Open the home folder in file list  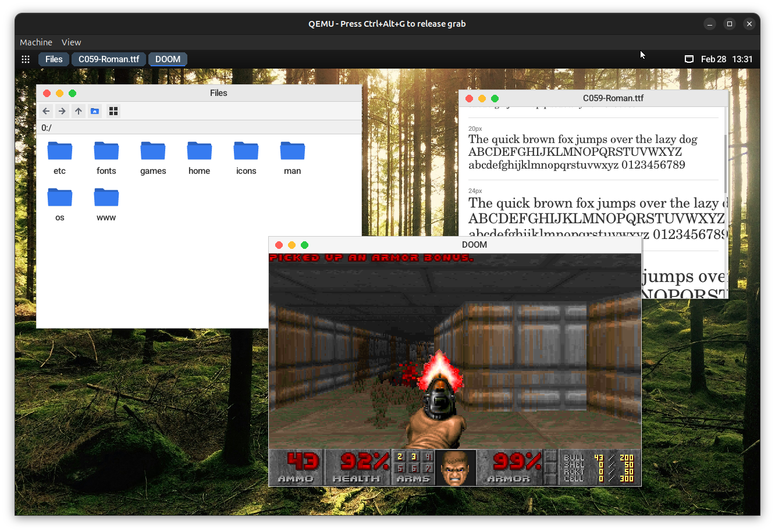pos(200,158)
